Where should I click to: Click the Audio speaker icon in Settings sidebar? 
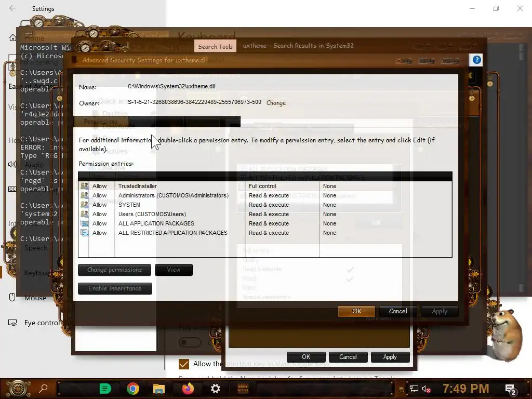tap(12, 165)
